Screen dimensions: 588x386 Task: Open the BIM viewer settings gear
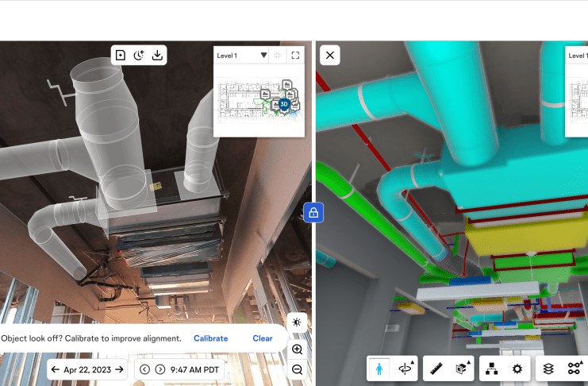517,369
